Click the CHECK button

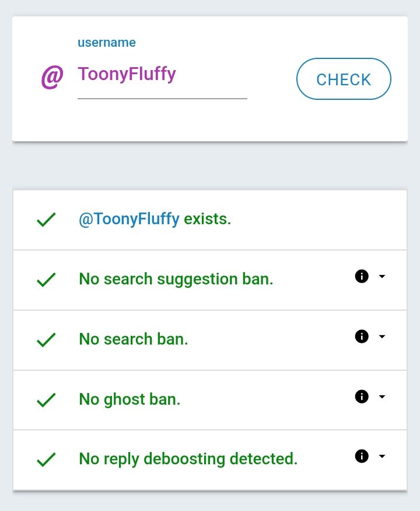coord(344,79)
